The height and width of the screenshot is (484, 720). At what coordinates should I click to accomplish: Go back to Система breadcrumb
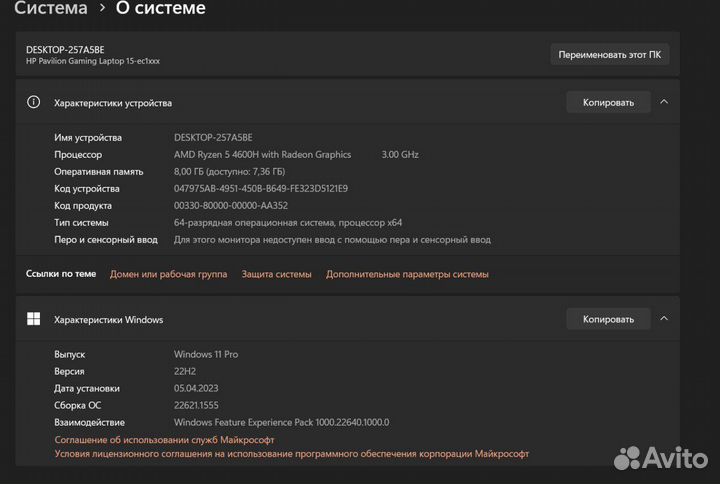coord(51,8)
